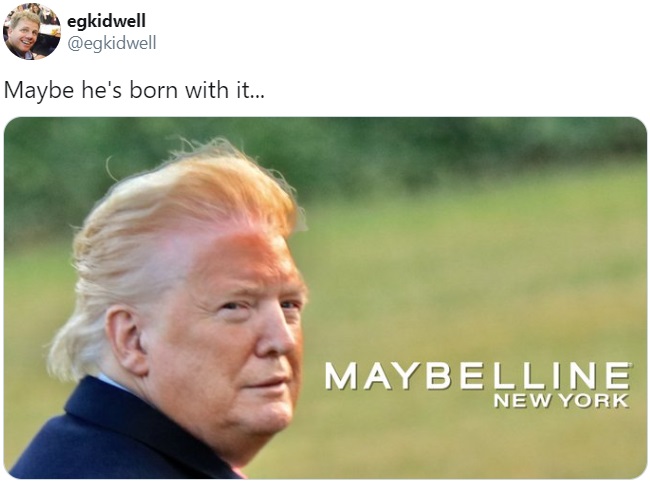Screen dimensions: 650x487
Task: Click the man's mouth in the photo
Action: pyautogui.click(x=267, y=382)
